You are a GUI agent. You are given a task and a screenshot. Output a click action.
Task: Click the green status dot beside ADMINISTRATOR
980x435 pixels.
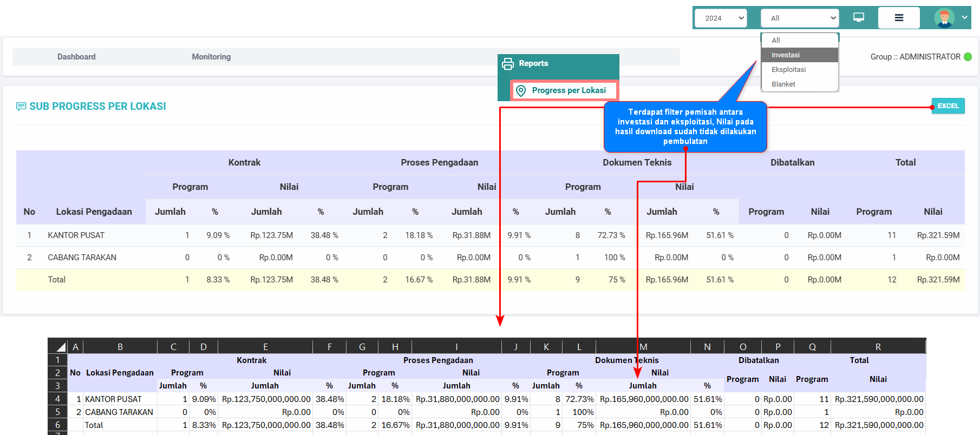pyautogui.click(x=968, y=57)
